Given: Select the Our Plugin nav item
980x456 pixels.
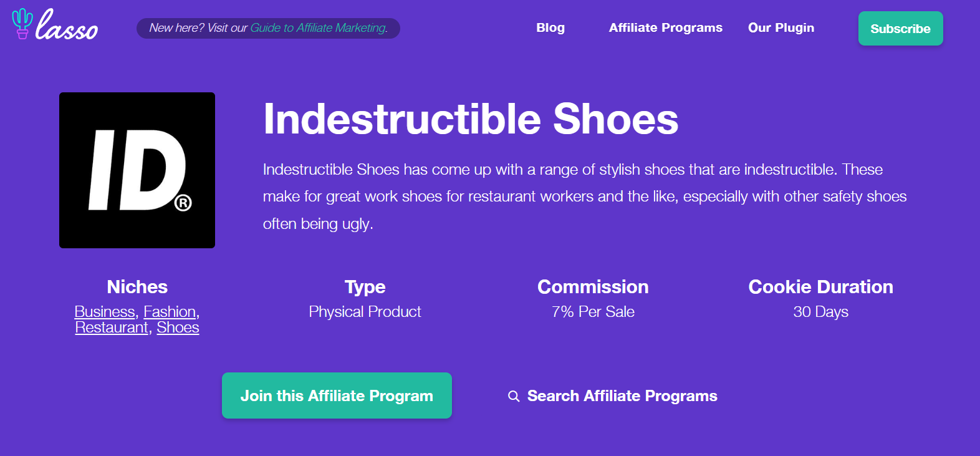Looking at the screenshot, I should [781, 28].
